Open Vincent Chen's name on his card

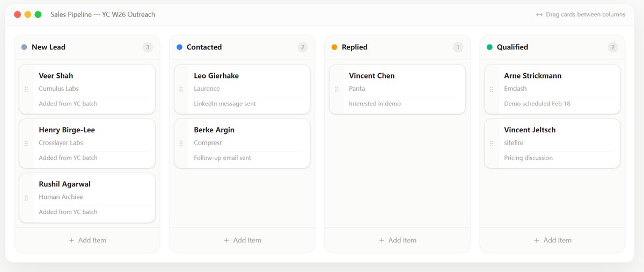tap(371, 76)
